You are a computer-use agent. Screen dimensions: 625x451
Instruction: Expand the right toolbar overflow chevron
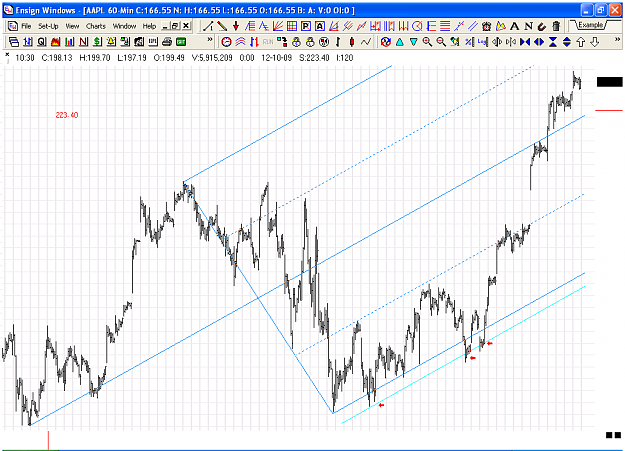click(617, 40)
